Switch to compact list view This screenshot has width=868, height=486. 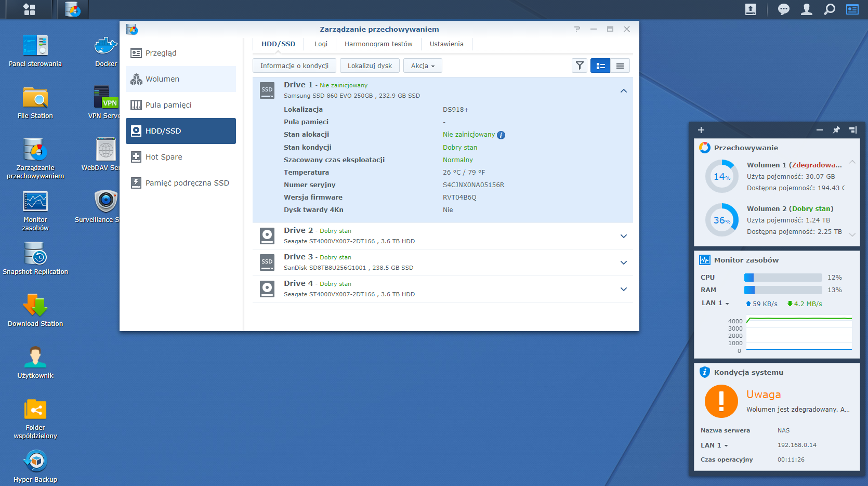click(620, 65)
